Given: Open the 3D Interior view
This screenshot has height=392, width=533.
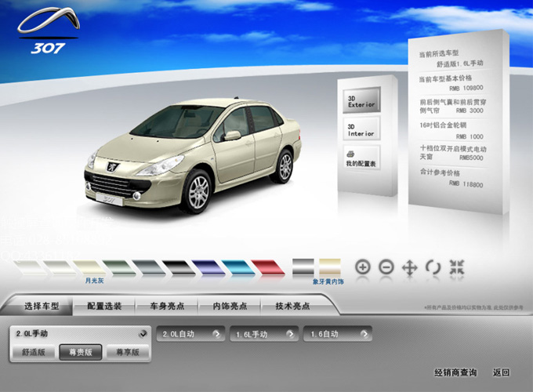Looking at the screenshot, I should tap(361, 129).
